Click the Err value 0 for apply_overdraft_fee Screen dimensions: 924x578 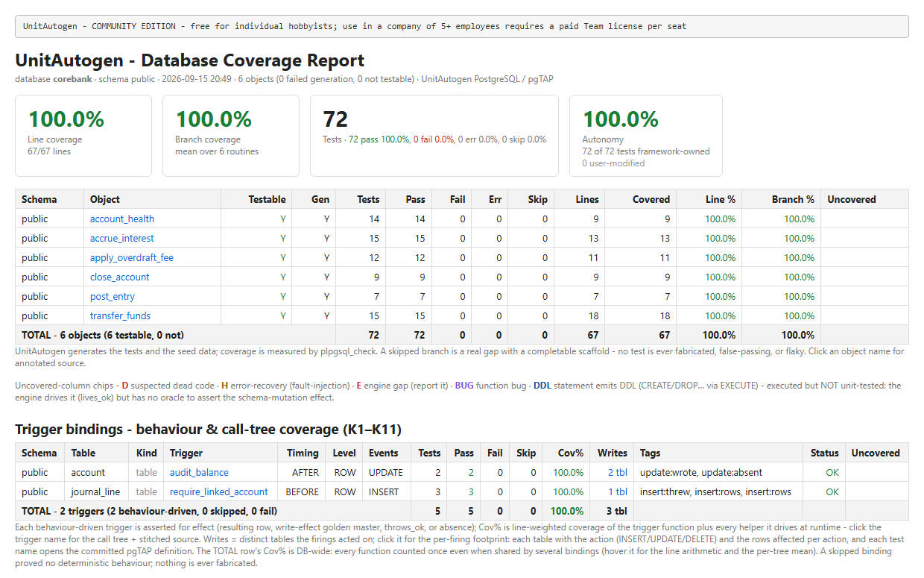499,257
